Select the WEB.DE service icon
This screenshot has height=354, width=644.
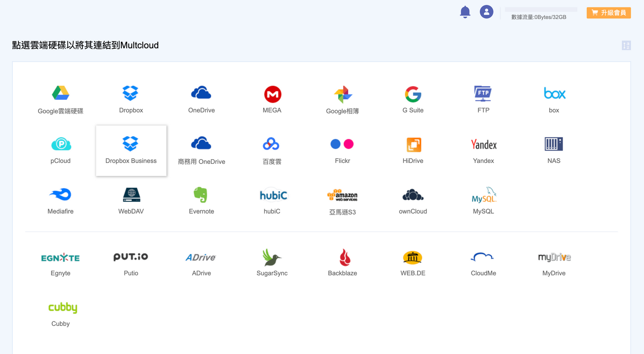coord(413,257)
